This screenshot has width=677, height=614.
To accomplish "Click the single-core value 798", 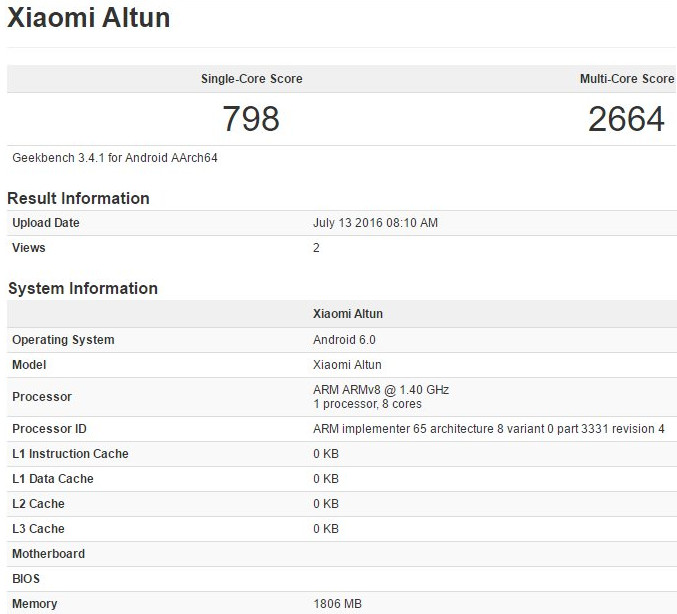I will coord(251,119).
